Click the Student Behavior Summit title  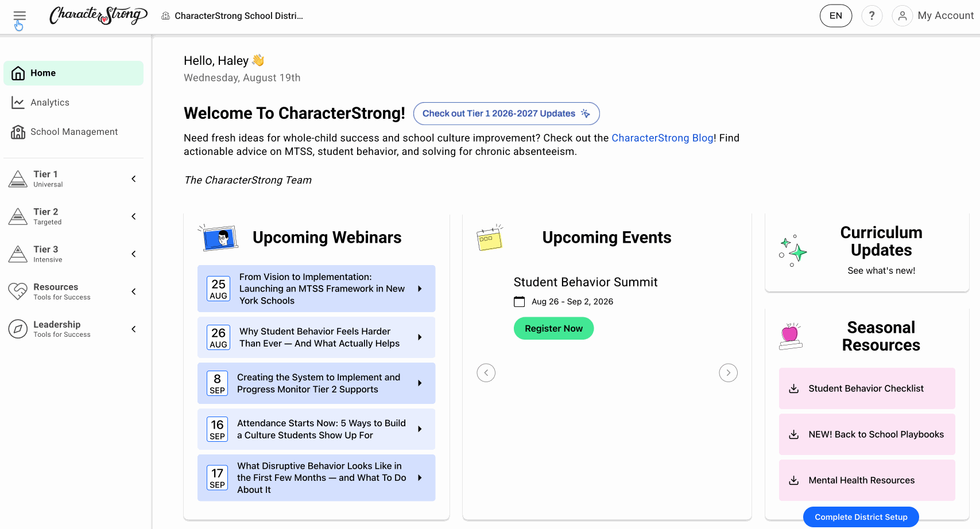pyautogui.click(x=586, y=282)
